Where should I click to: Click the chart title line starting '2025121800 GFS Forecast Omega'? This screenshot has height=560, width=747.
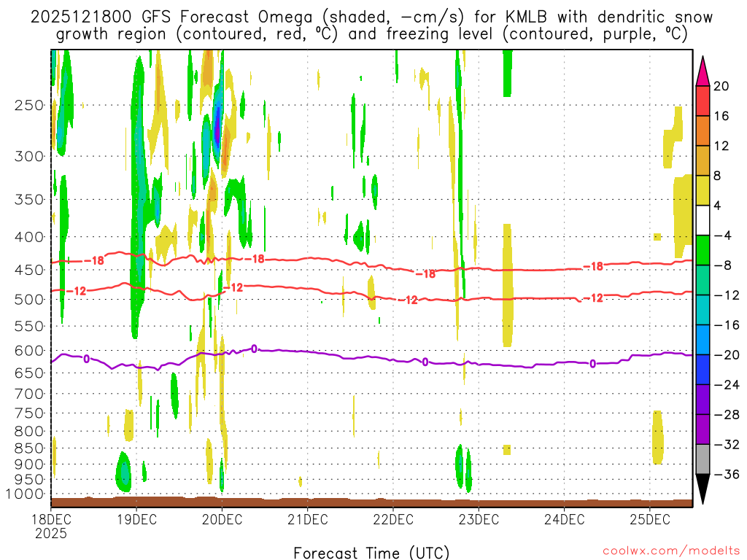(x=371, y=17)
